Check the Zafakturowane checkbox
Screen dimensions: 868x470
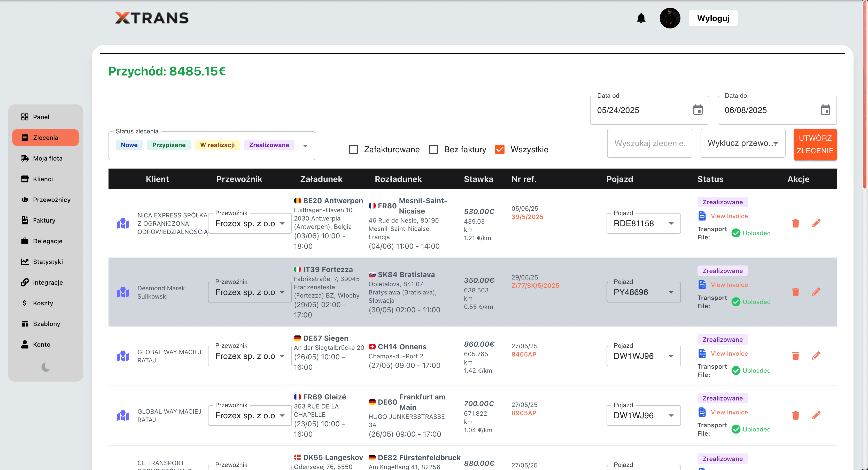point(353,149)
